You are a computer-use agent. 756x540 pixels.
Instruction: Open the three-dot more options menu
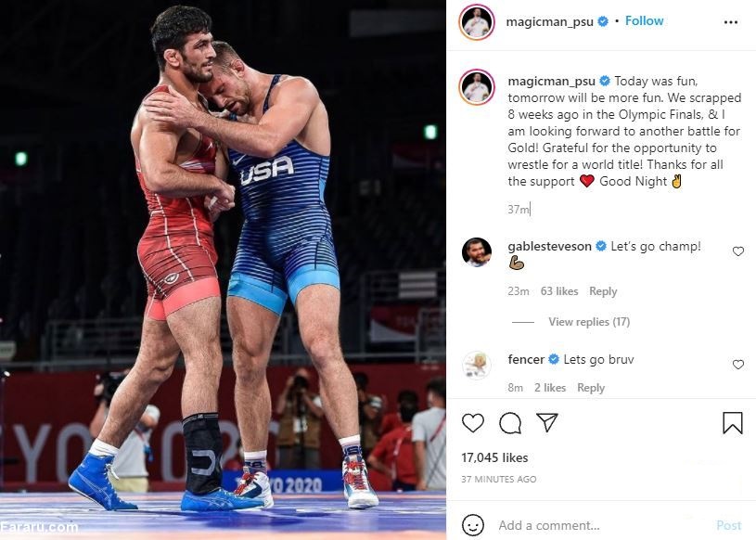point(730,22)
